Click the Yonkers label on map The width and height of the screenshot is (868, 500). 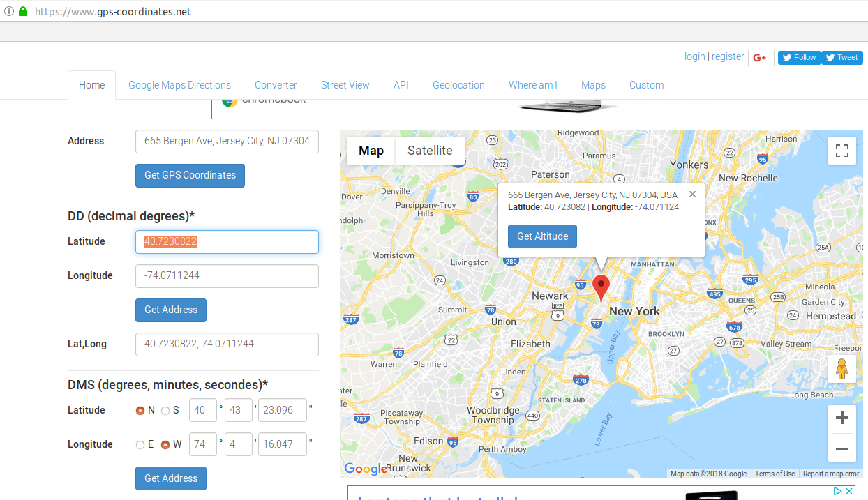point(689,165)
